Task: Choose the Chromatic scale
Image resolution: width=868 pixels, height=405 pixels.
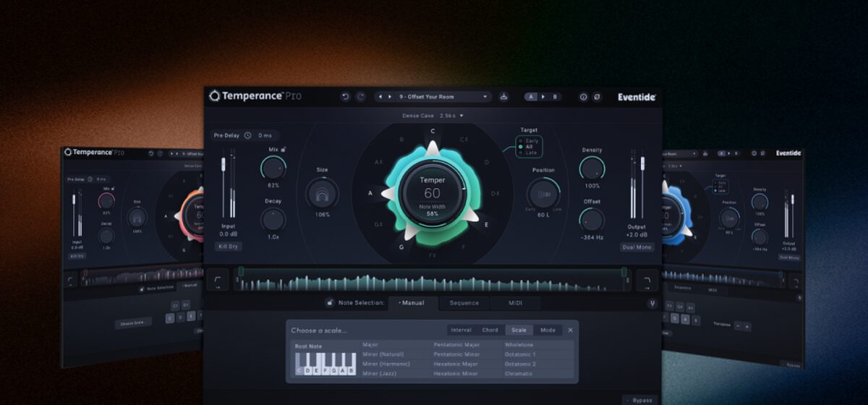Action: pyautogui.click(x=519, y=373)
